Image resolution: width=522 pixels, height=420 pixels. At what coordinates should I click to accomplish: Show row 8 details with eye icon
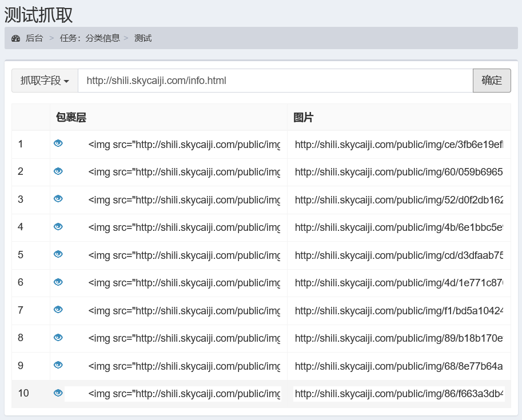[x=58, y=338]
